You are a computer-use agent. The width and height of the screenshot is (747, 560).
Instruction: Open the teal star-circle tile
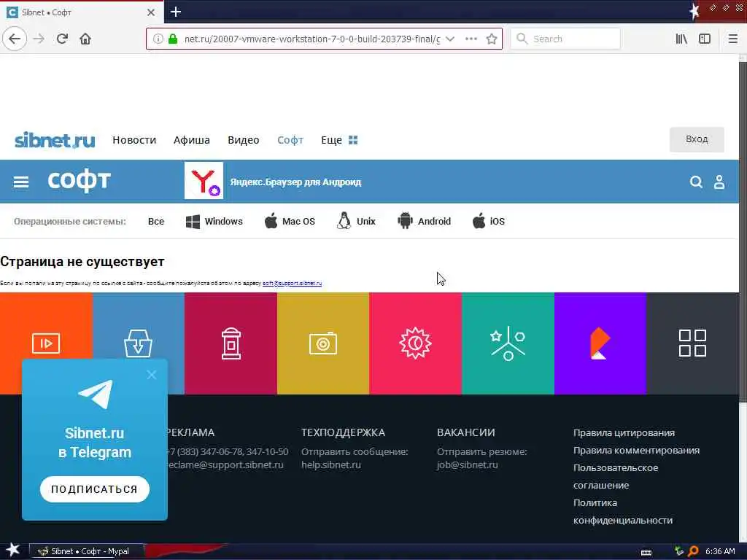[x=508, y=343]
